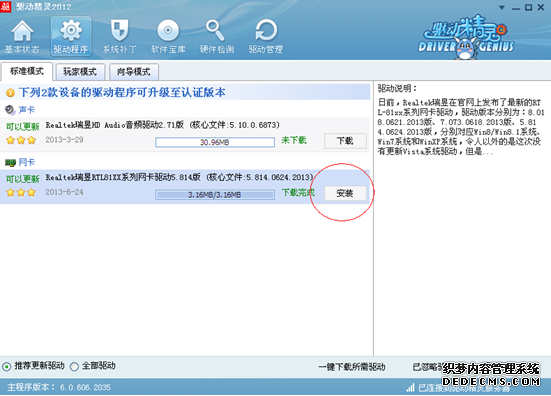This screenshot has height=396, width=551.
Task: Click the 网卡 category label
Action: coord(27,162)
